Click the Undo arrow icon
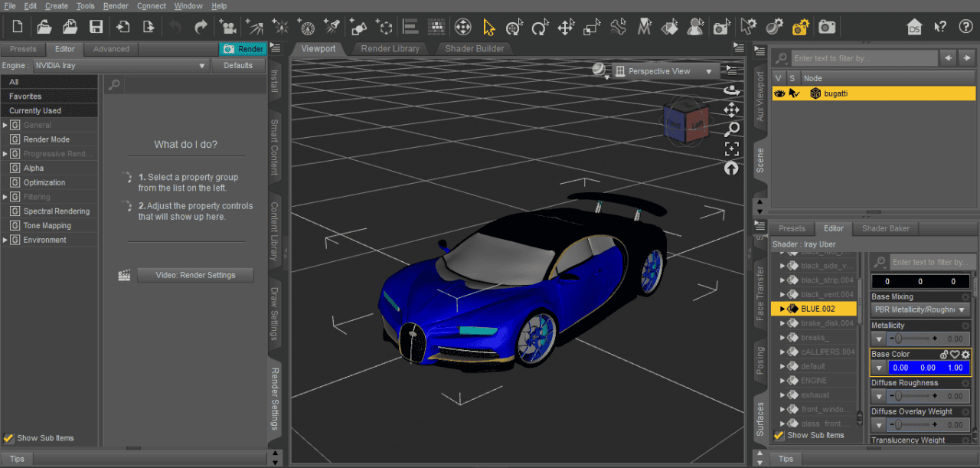Screen dimensions: 980x468 coord(175,27)
